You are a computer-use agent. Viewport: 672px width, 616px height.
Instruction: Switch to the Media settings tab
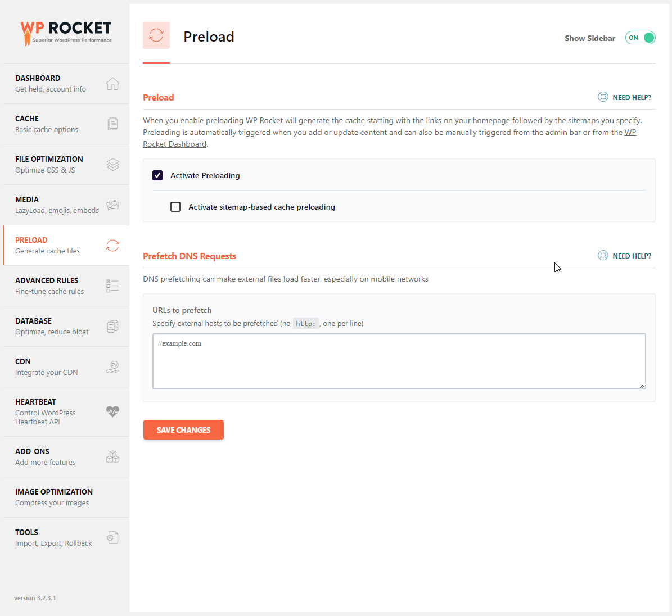click(x=66, y=205)
